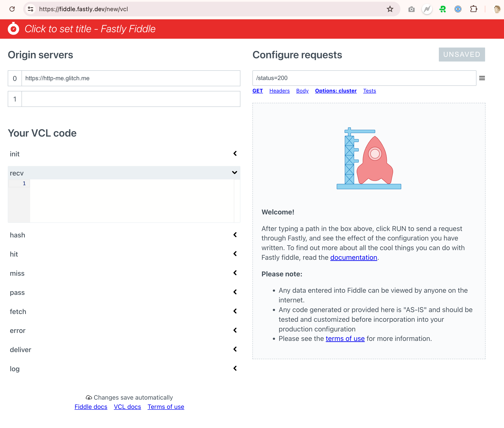Expand the hash VCL section
The width and height of the screenshot is (504, 428).
point(235,235)
